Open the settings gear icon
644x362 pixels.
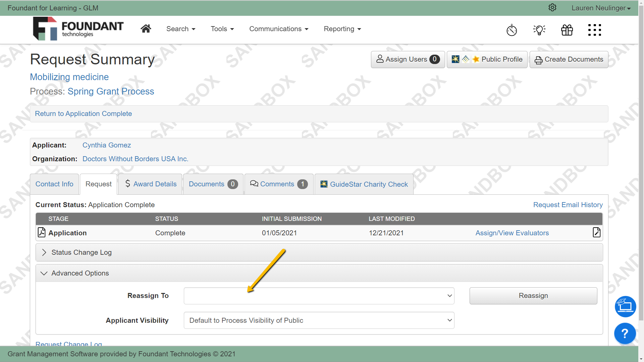pos(552,8)
